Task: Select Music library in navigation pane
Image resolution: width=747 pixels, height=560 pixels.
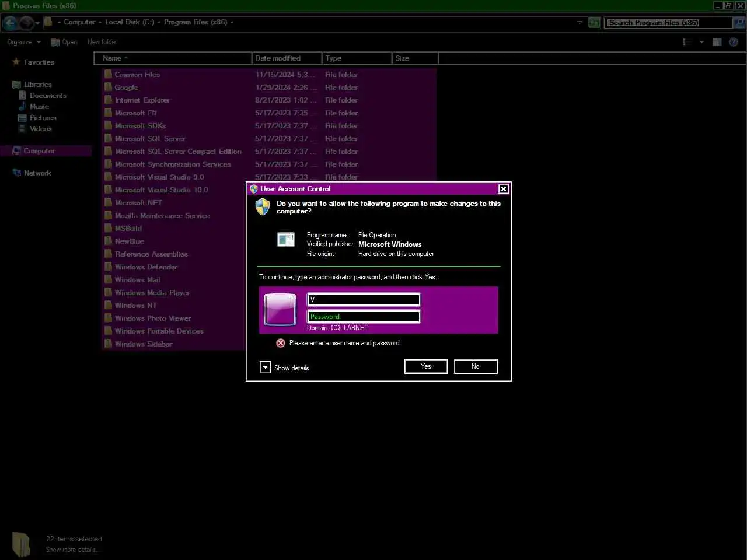Action: [39, 107]
